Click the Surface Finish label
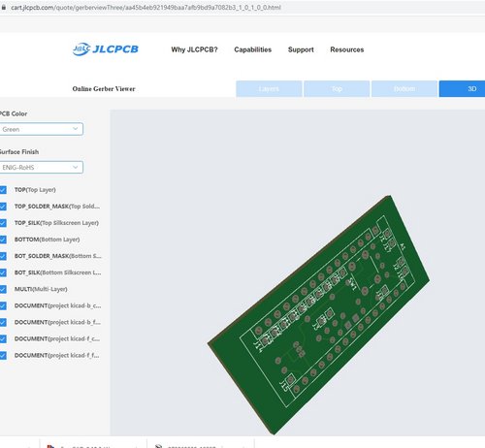This screenshot has width=485, height=448. tap(19, 152)
